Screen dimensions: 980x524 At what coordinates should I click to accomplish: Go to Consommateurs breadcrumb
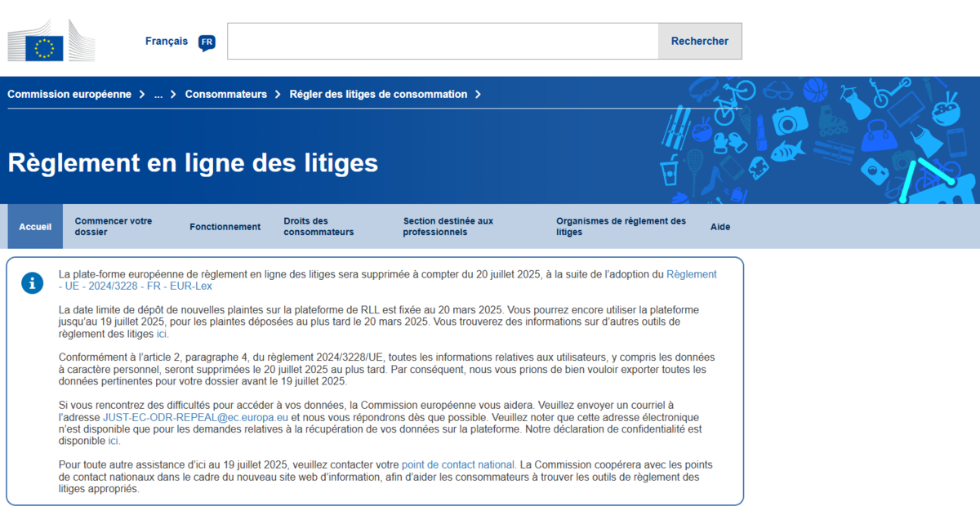(225, 95)
